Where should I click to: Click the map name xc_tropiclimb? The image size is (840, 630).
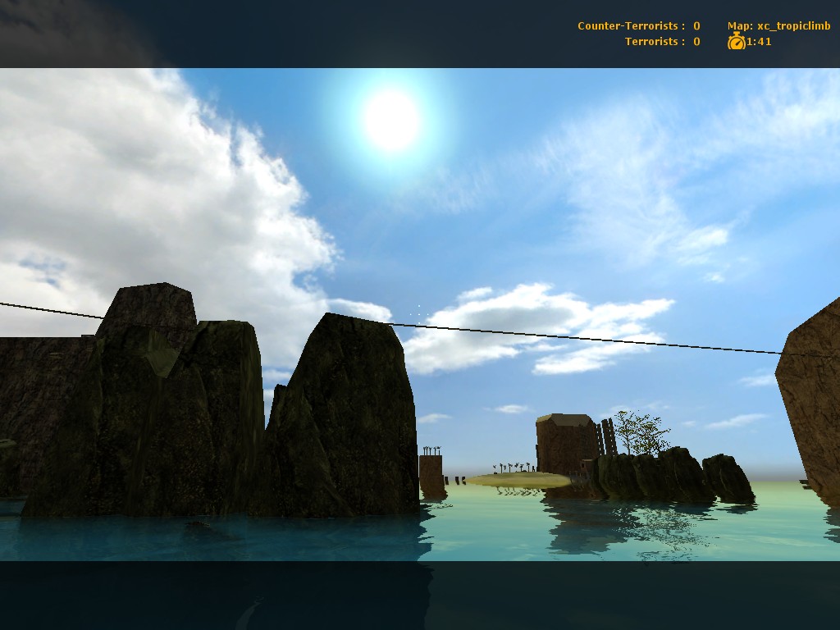(x=778, y=26)
